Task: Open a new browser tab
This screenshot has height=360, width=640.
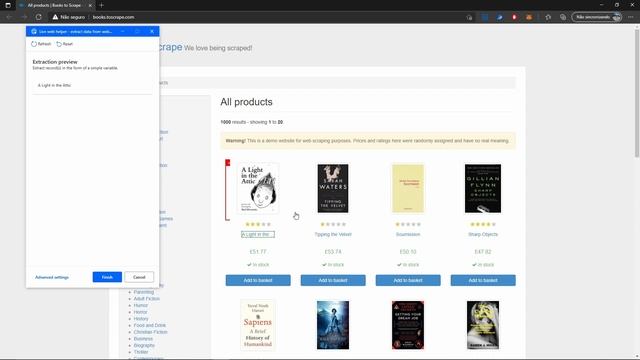Action: 101,5
